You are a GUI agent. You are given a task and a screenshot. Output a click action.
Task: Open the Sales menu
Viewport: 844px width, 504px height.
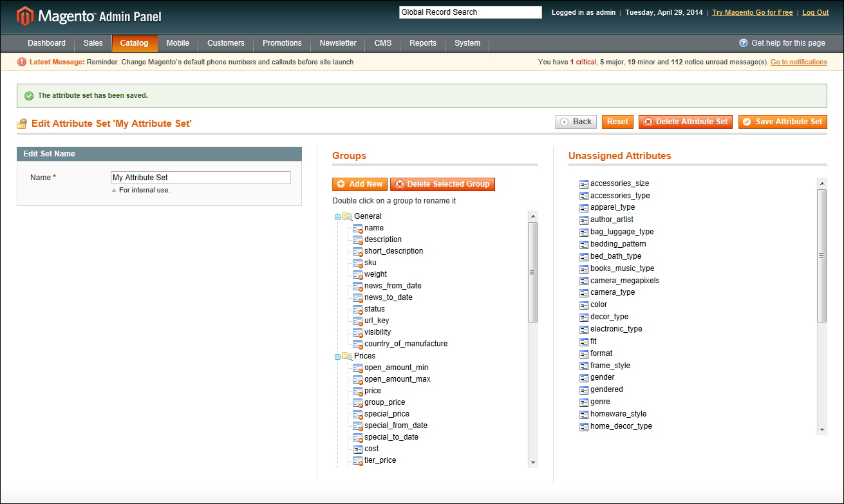(x=93, y=43)
